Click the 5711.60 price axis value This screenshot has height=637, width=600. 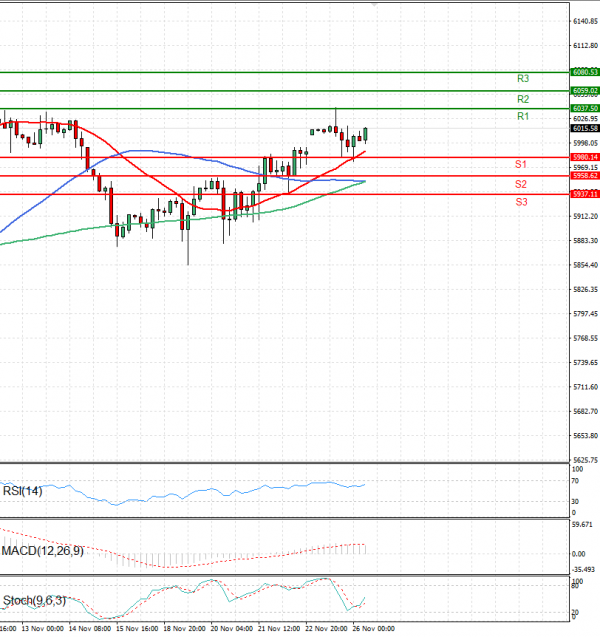[585, 387]
